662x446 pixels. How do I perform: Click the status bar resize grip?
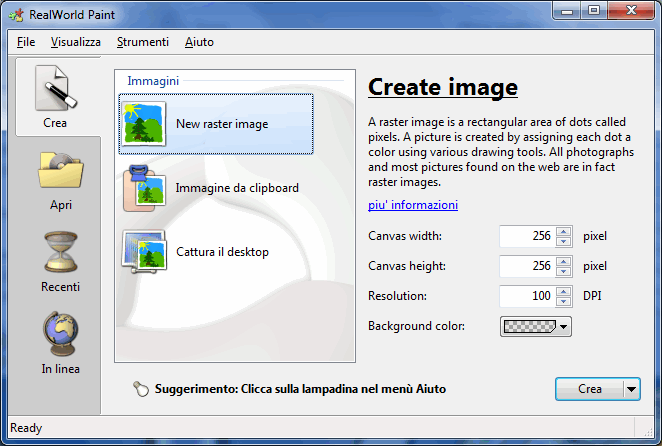click(647, 431)
